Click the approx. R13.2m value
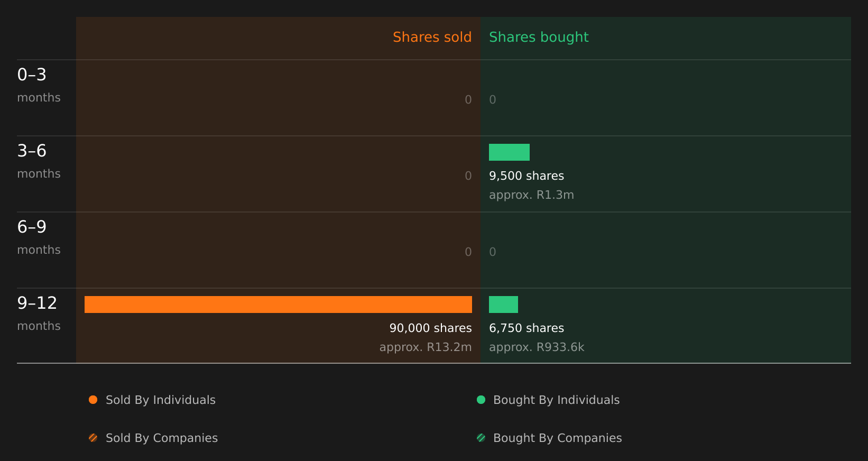The width and height of the screenshot is (868, 461). tap(426, 347)
